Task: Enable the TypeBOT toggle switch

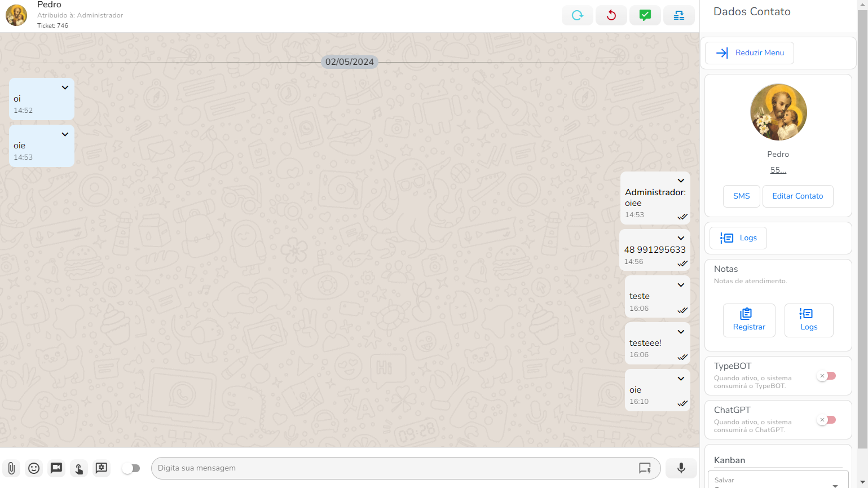Action: click(827, 376)
